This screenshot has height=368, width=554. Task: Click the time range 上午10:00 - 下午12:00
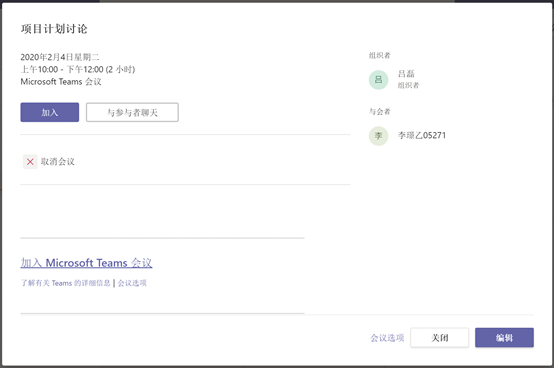pyautogui.click(x=62, y=69)
